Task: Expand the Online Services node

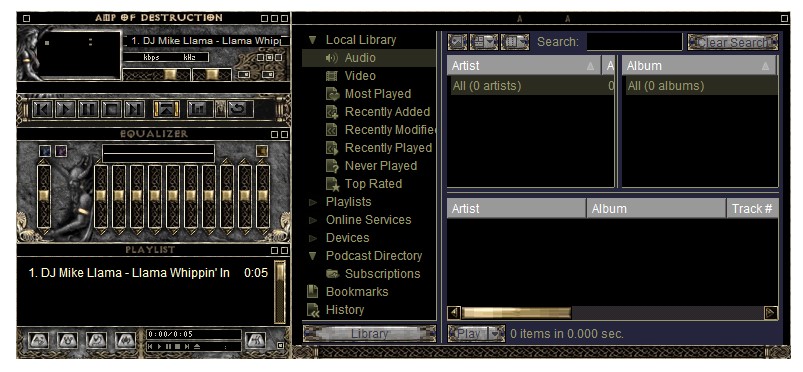Action: tap(313, 220)
